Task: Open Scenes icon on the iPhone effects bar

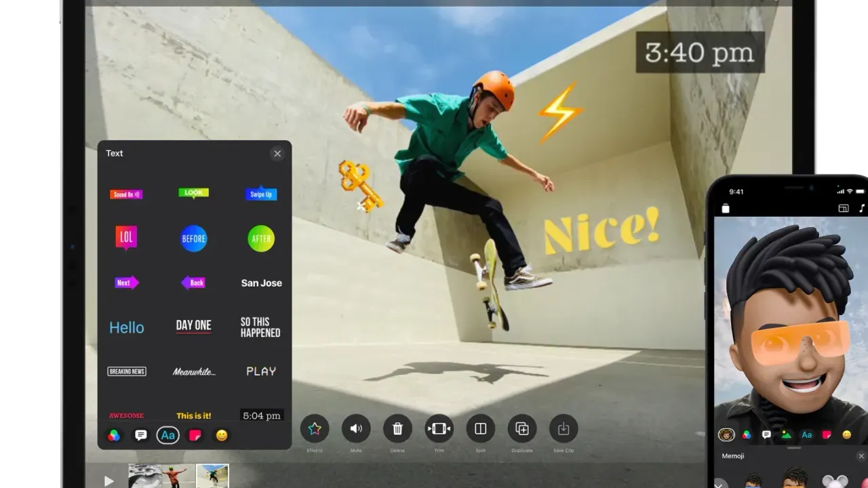Action: [787, 434]
